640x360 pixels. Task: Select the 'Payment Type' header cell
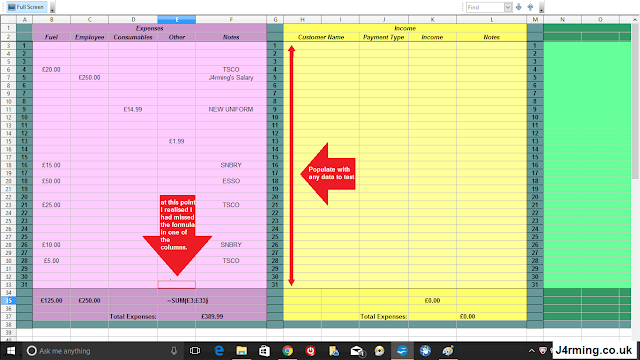(384, 37)
